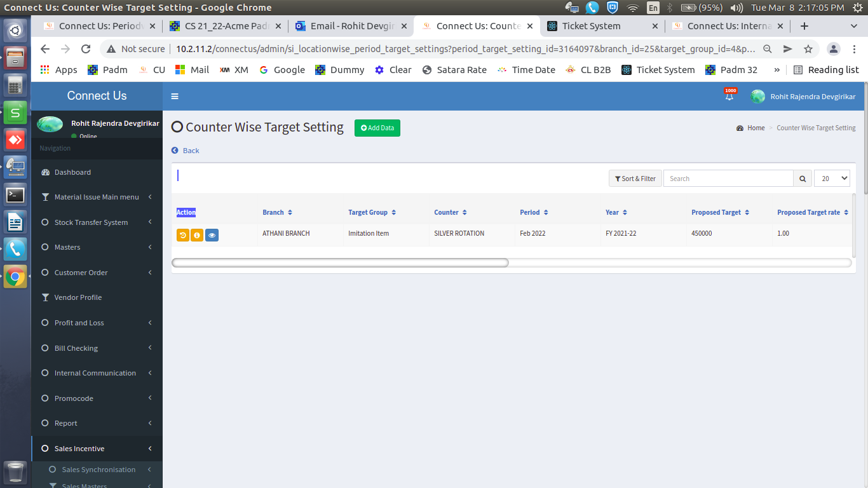Click into the Search input field
The height and width of the screenshot is (488, 868).
pos(728,179)
